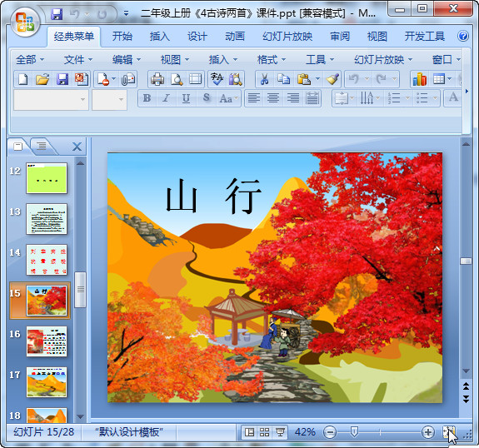Click the zoom in plus button
The image size is (479, 448).
click(428, 432)
